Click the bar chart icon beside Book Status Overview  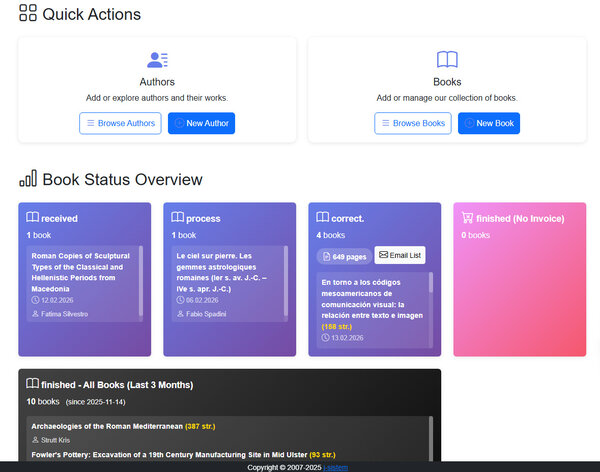coord(28,179)
